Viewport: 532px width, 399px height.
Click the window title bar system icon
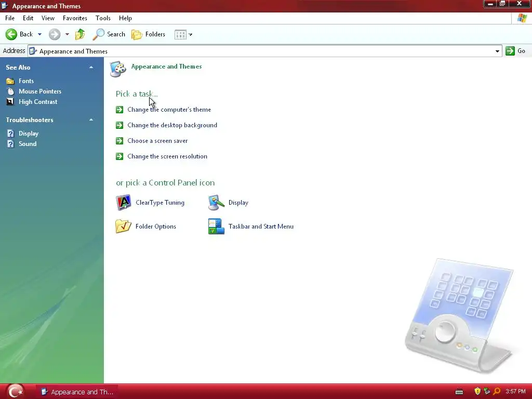click(x=5, y=6)
